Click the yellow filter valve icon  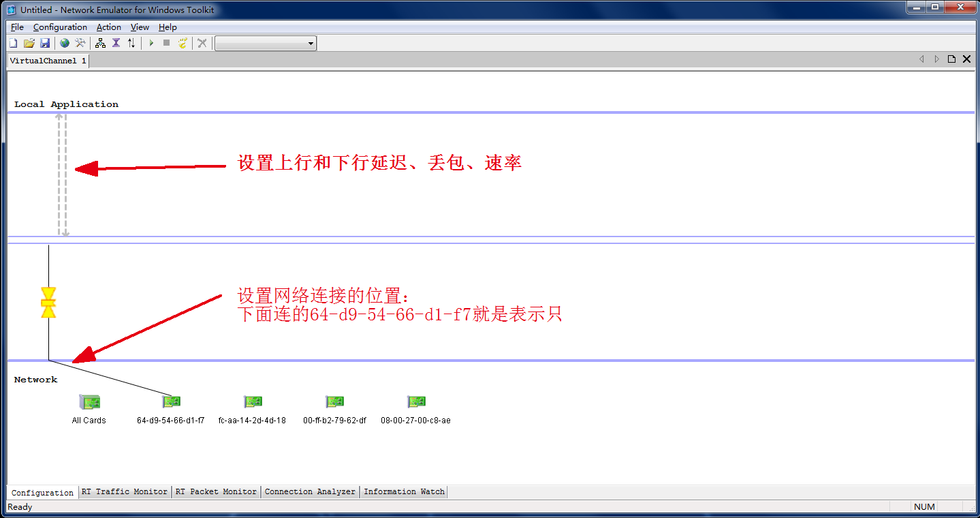[x=48, y=303]
